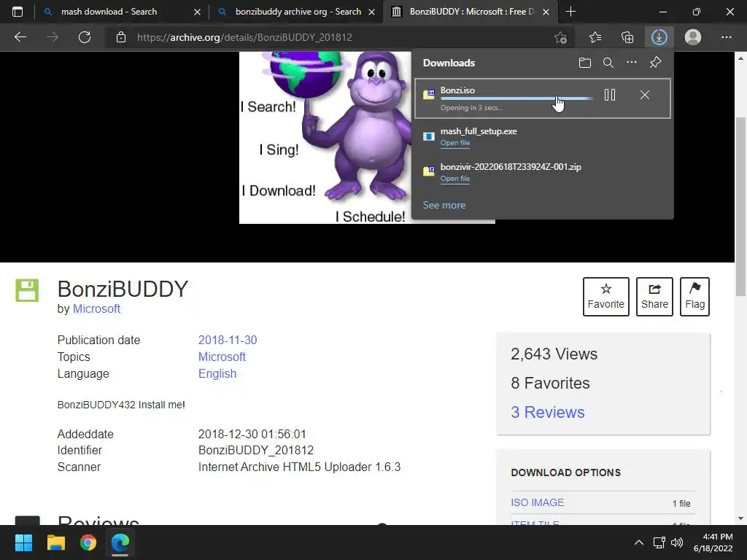Click the Bonzi.iso download progress bar
This screenshot has width=747, height=560.
point(517,98)
